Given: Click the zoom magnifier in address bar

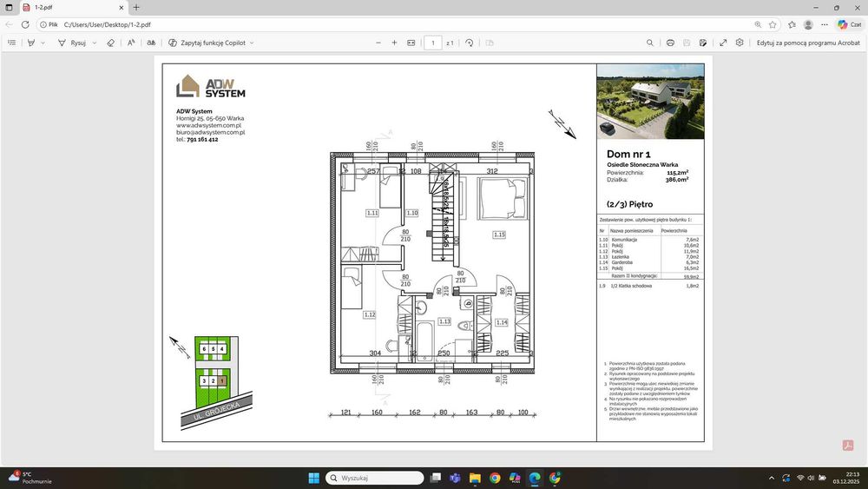Looking at the screenshot, I should 758,24.
